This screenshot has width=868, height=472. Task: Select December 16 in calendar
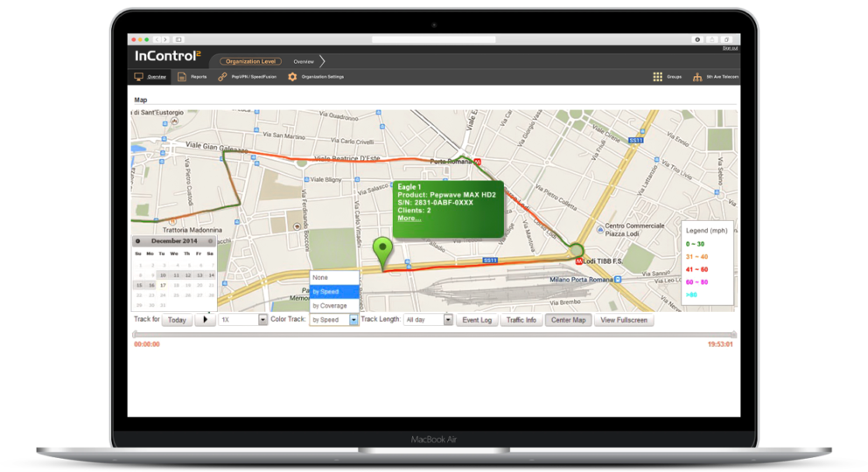click(151, 285)
